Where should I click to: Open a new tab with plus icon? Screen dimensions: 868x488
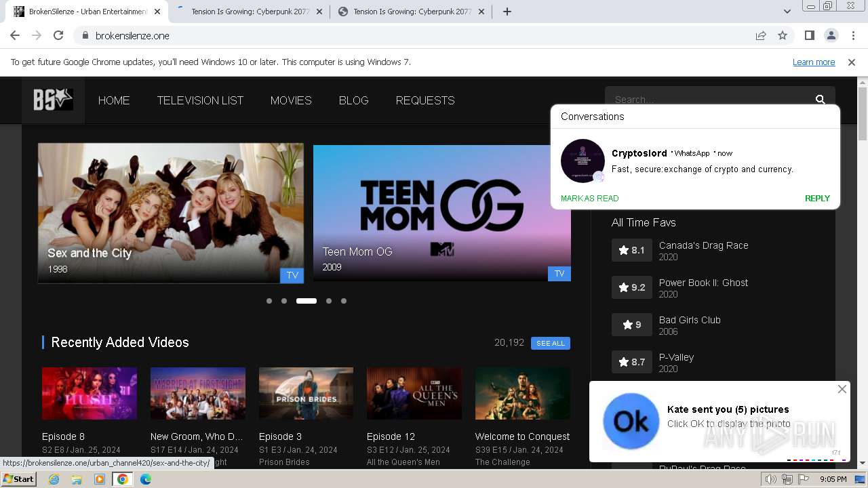(x=507, y=11)
